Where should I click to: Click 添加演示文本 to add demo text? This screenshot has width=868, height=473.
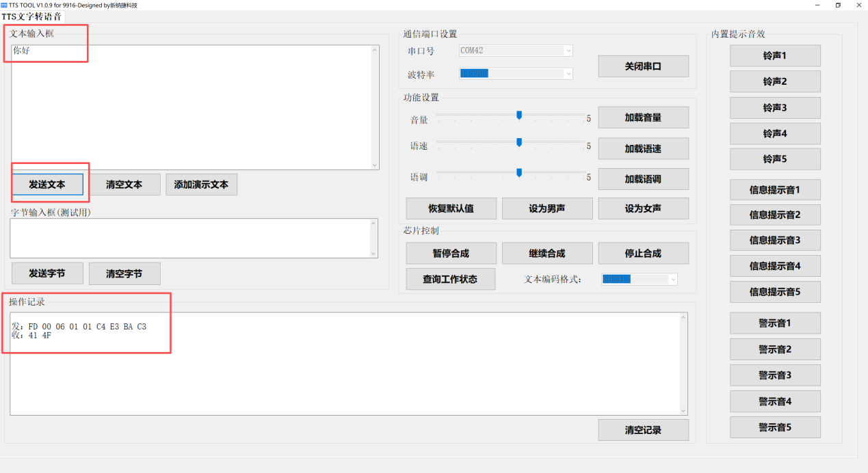201,185
